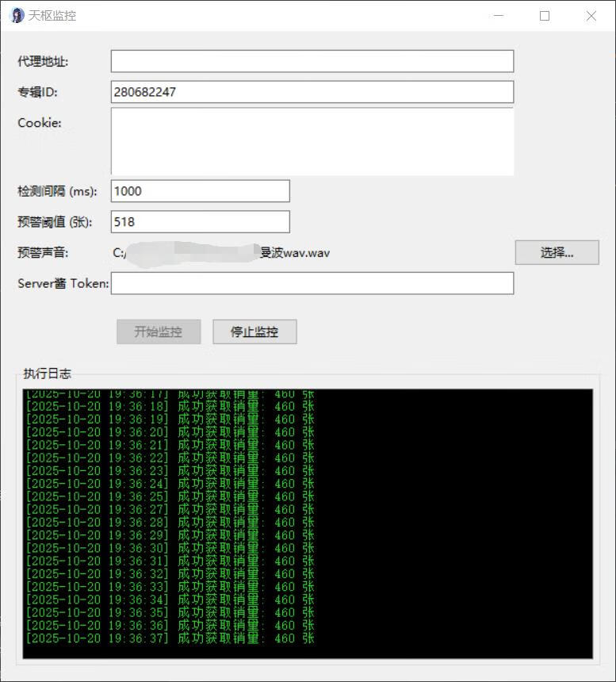The image size is (616, 682).
Task: Click the 专辑ID field containing 280682247
Action: [x=312, y=92]
